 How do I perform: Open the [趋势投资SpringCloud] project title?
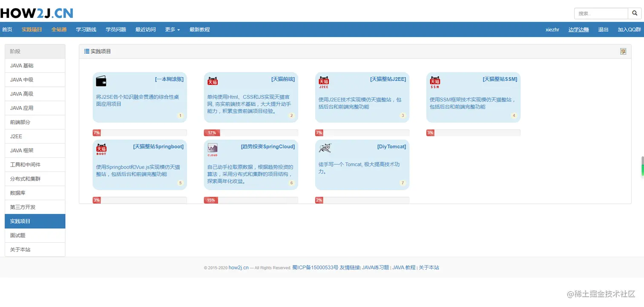(x=268, y=146)
